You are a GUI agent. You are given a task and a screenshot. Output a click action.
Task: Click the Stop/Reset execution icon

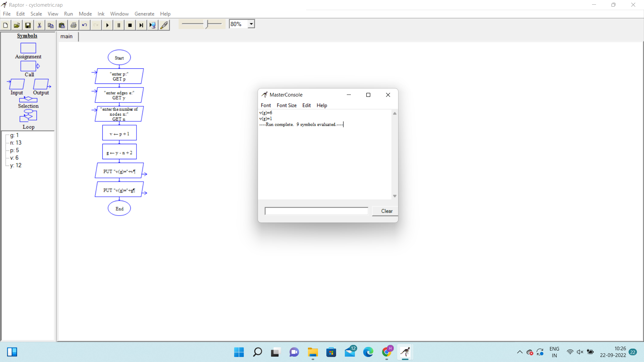tap(130, 25)
